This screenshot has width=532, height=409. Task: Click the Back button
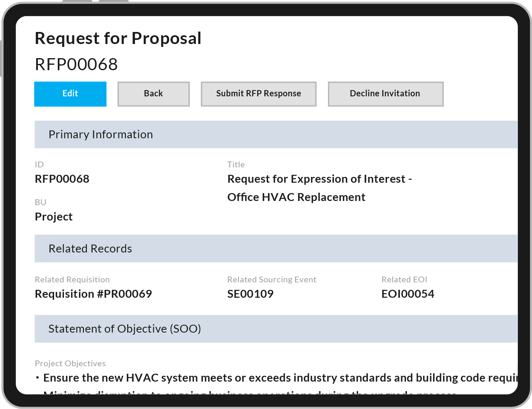pyautogui.click(x=153, y=94)
